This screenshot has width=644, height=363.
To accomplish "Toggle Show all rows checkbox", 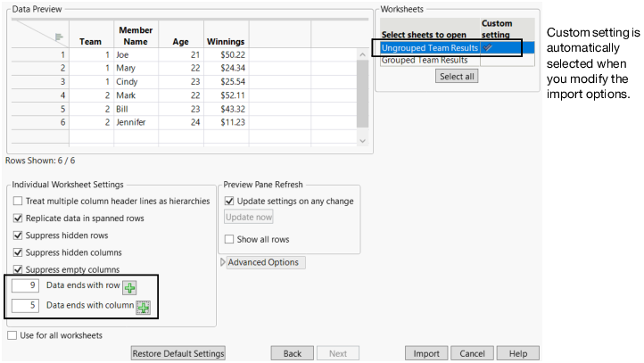I will 229,239.
